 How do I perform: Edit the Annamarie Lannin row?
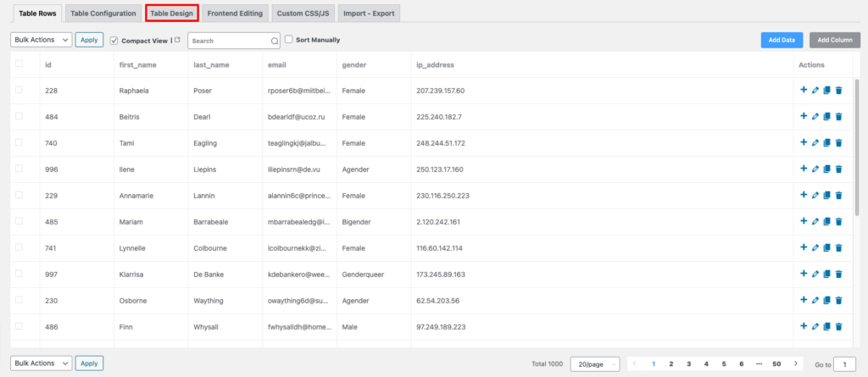[815, 196]
